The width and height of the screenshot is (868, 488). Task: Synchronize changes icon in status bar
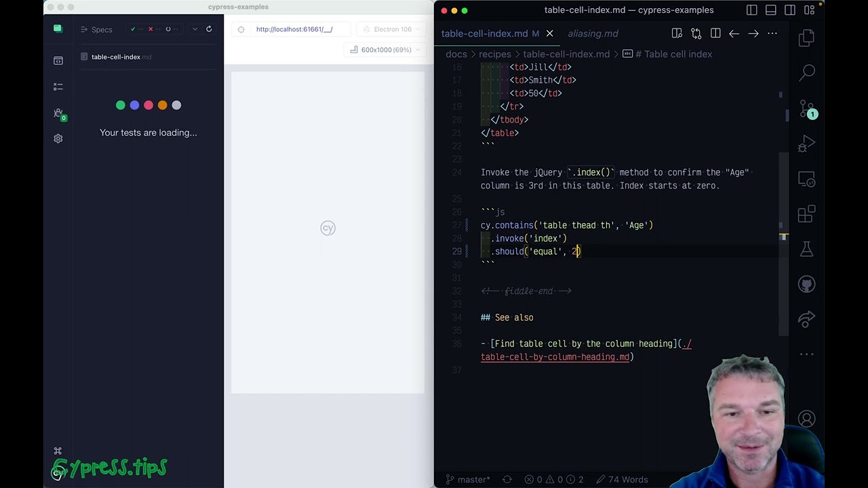(507, 480)
